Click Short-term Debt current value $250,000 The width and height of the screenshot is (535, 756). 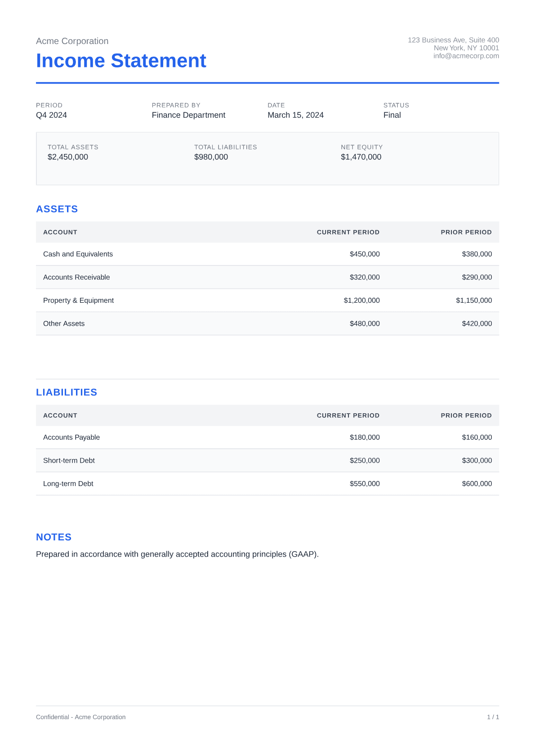[x=365, y=460]
